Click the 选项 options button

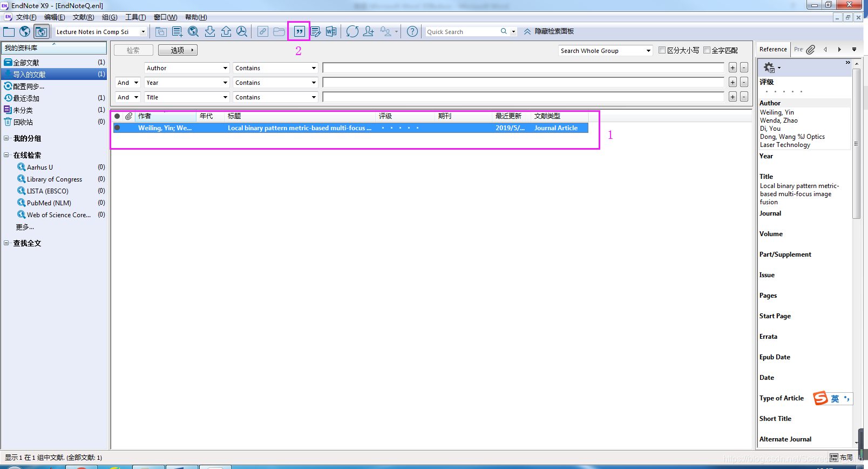tap(178, 50)
